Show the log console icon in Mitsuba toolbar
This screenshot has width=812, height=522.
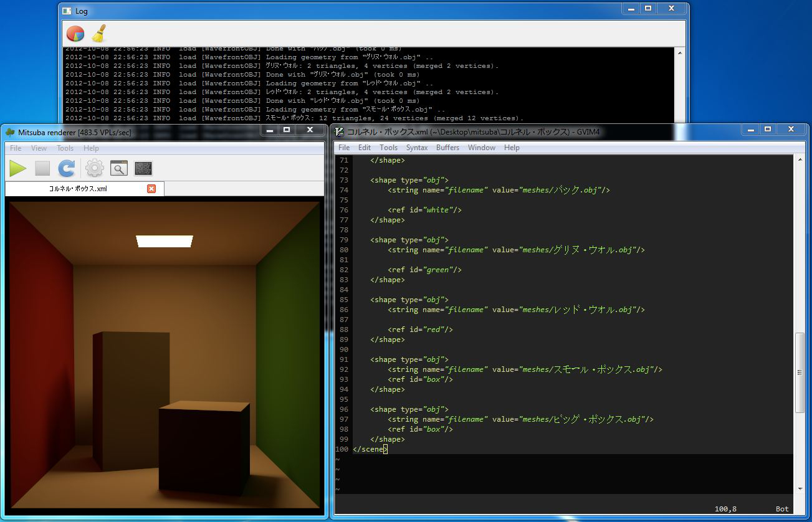click(x=143, y=168)
